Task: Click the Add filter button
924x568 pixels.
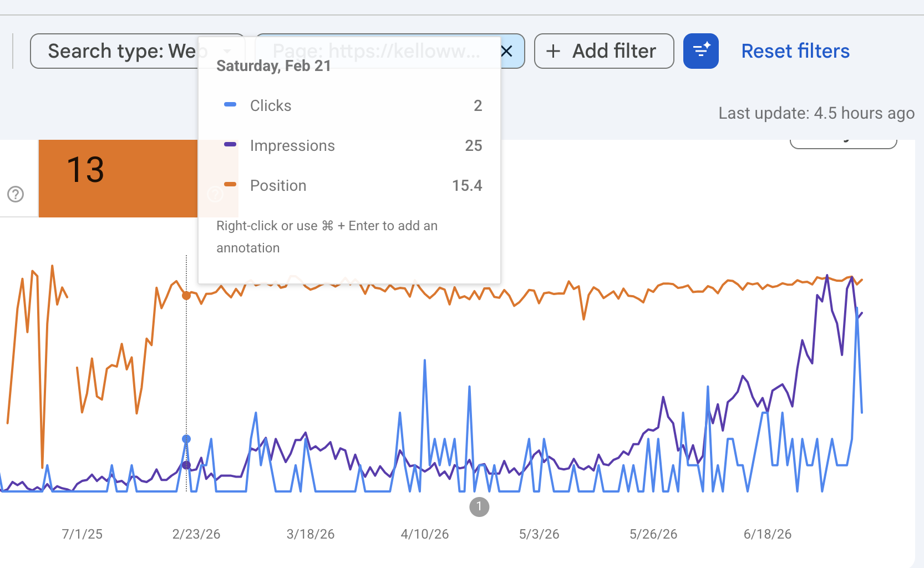Action: pyautogui.click(x=604, y=51)
